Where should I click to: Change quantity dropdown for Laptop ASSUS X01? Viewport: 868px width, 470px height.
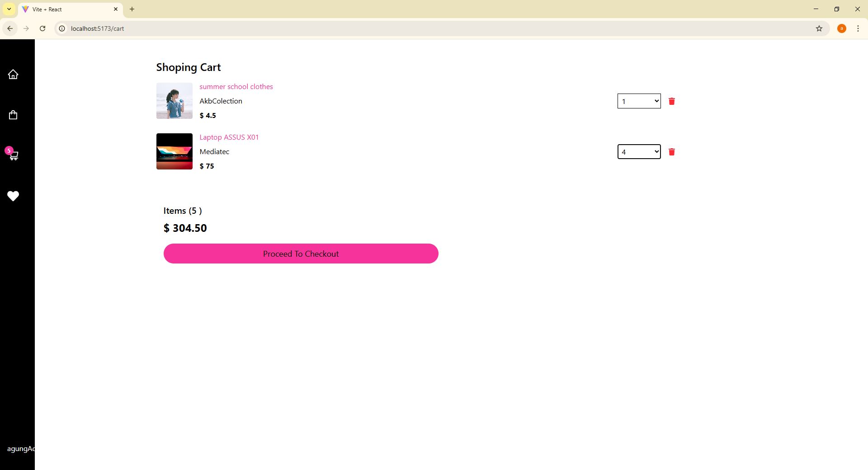point(638,152)
